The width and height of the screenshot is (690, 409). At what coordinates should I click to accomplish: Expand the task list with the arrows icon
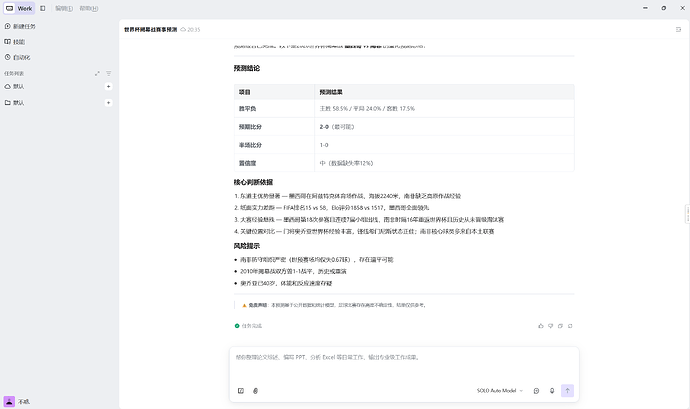point(97,74)
